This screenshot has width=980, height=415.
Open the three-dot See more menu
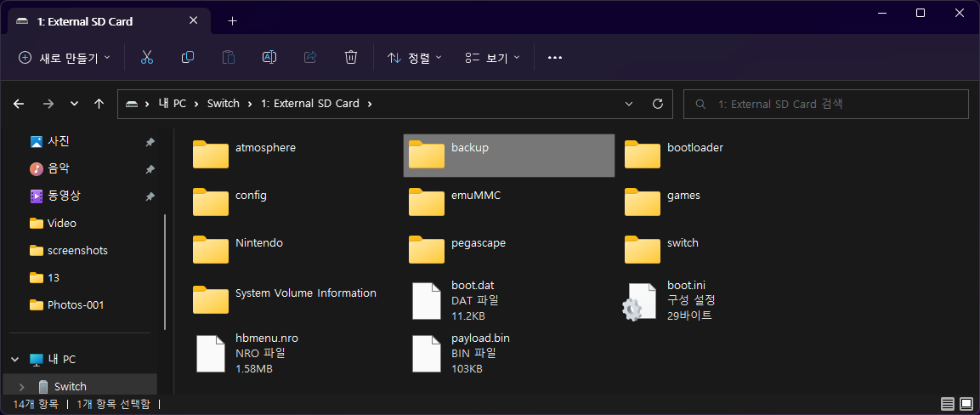coord(555,58)
